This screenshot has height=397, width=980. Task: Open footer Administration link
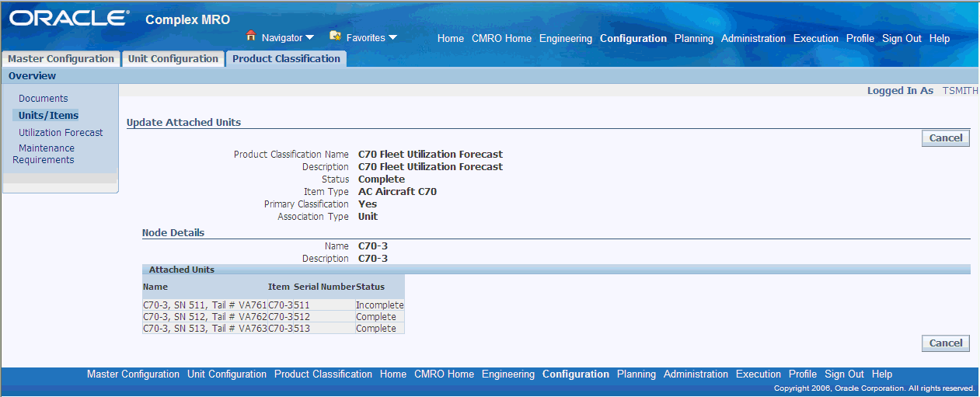coord(696,374)
